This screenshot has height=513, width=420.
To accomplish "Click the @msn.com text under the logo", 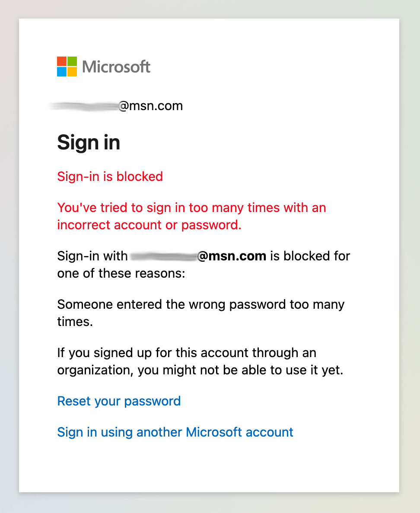I will 150,106.
